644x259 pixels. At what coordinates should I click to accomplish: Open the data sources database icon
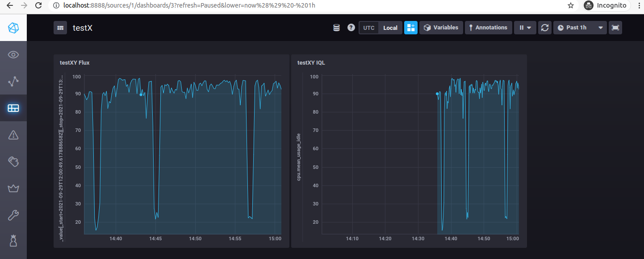[x=336, y=27]
